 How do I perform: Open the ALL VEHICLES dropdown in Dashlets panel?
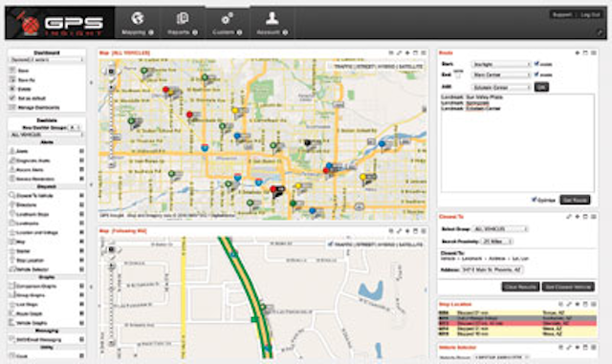pos(47,135)
